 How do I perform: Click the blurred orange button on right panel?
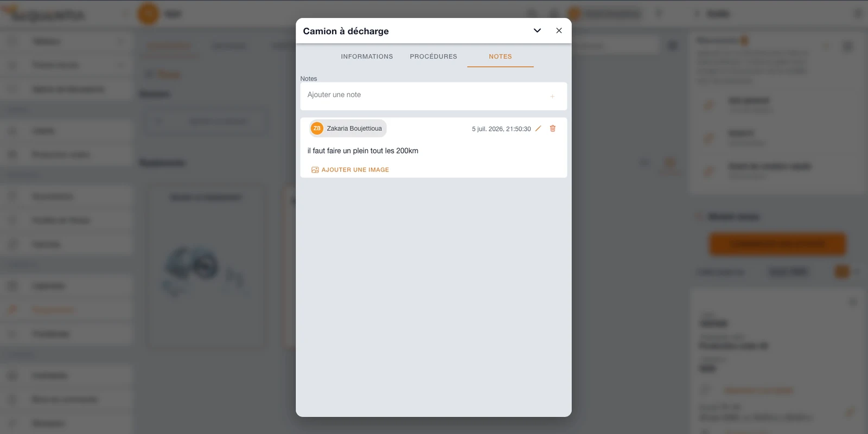[x=777, y=244]
